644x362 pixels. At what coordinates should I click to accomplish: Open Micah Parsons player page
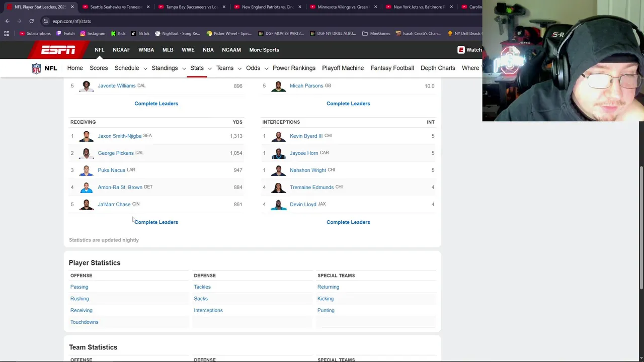pos(306,86)
